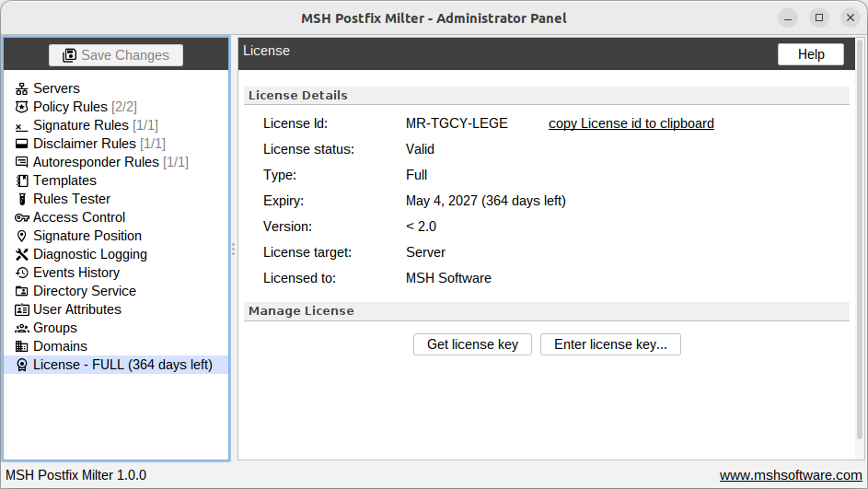
Task: Click Enter license key... button
Action: tap(610, 344)
